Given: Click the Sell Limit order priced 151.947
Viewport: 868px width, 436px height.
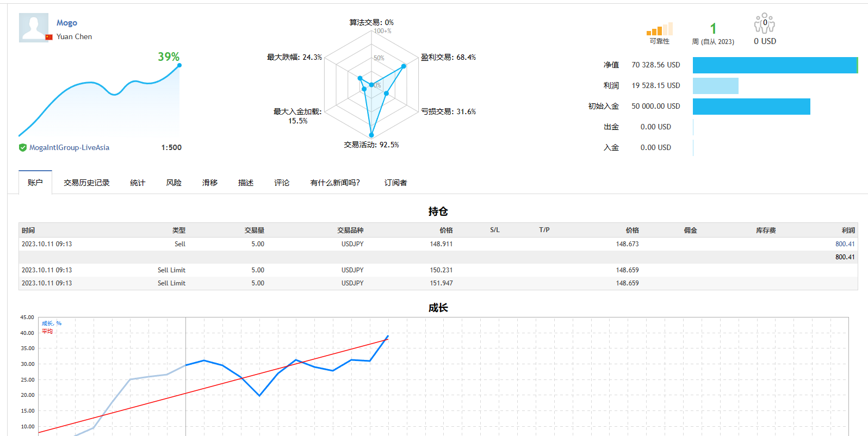Looking at the screenshot, I should pyautogui.click(x=438, y=283).
